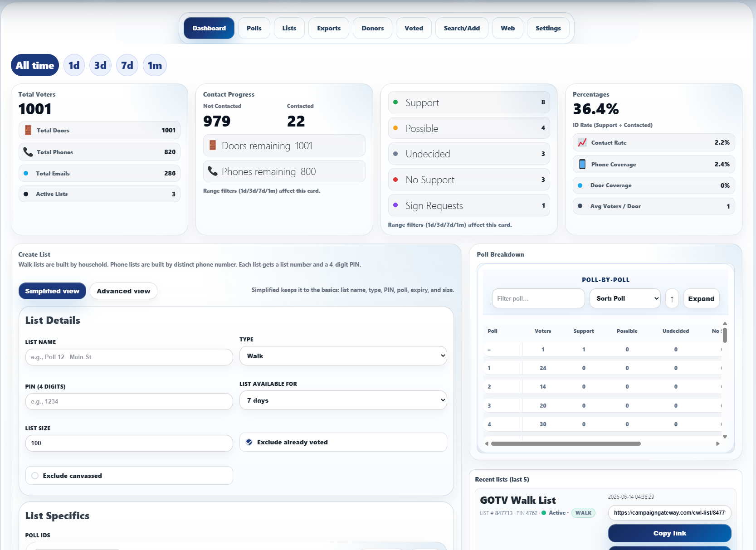Click the phone icon beside Total Phones

click(28, 152)
